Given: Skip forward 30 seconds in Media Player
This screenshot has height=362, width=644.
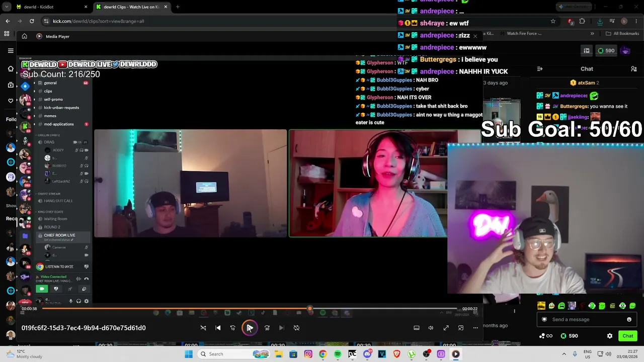Looking at the screenshot, I should (267, 328).
